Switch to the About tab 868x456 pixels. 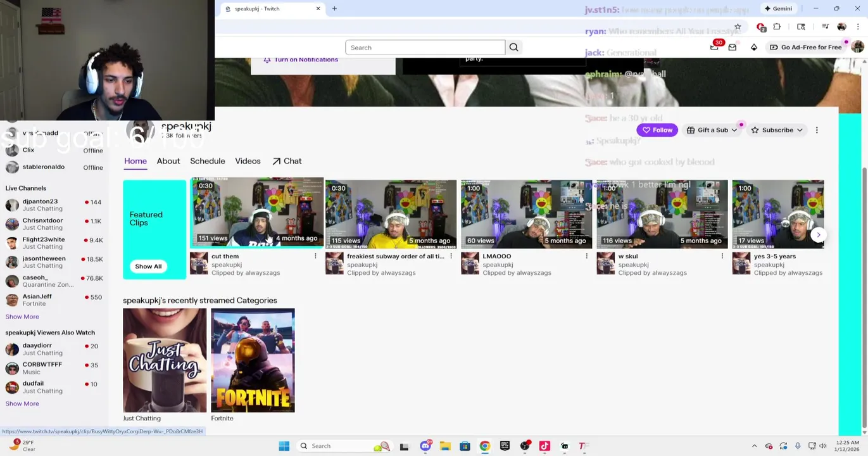[x=168, y=161]
